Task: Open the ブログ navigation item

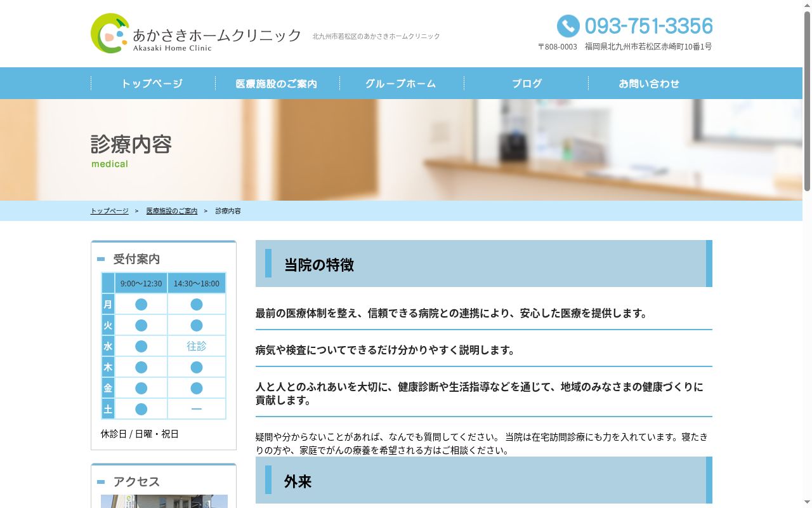Action: [x=527, y=83]
